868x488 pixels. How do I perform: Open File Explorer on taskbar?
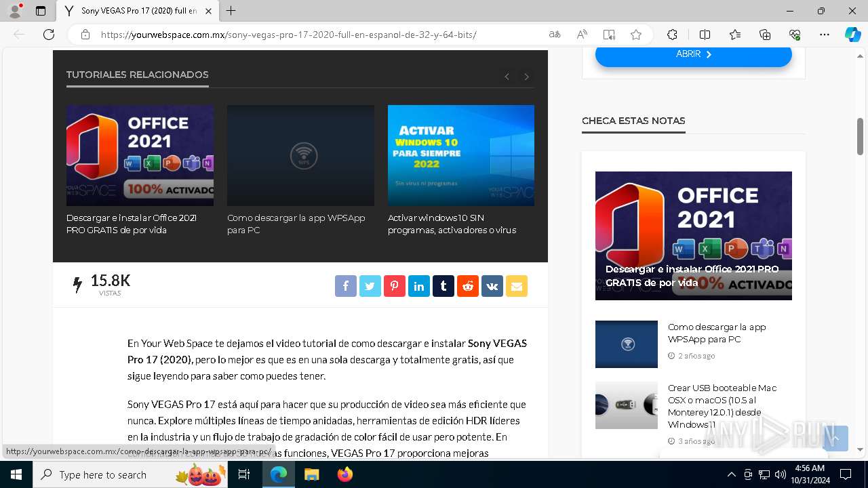coord(311,474)
